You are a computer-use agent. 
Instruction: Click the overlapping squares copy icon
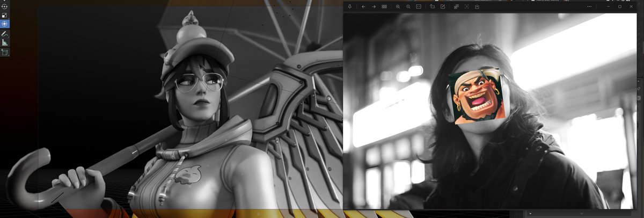click(x=456, y=6)
